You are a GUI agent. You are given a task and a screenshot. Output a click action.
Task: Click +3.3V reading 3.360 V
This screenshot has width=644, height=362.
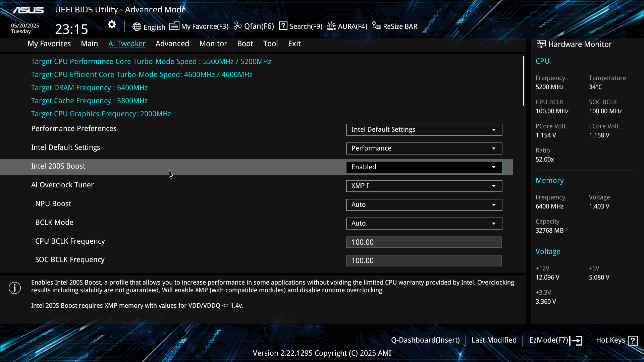click(x=546, y=302)
